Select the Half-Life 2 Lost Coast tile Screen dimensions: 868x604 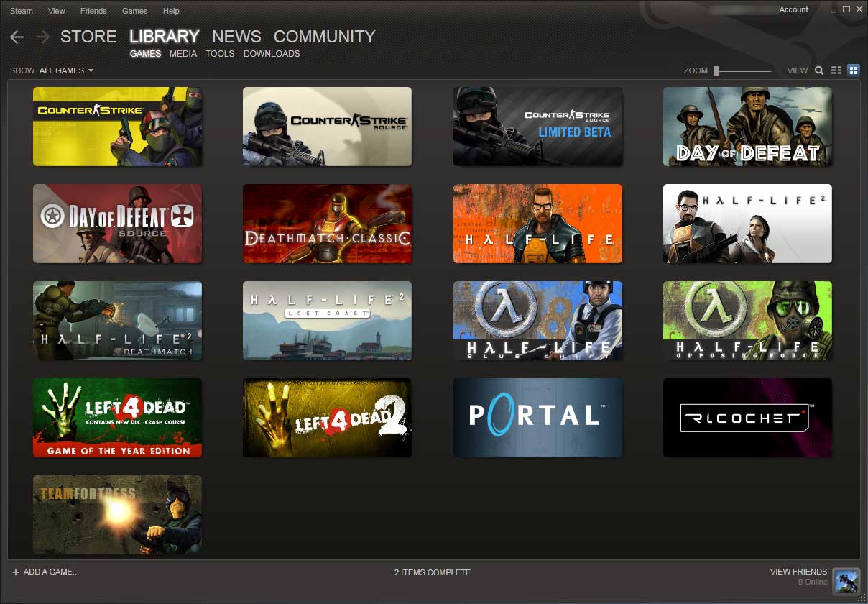327,321
